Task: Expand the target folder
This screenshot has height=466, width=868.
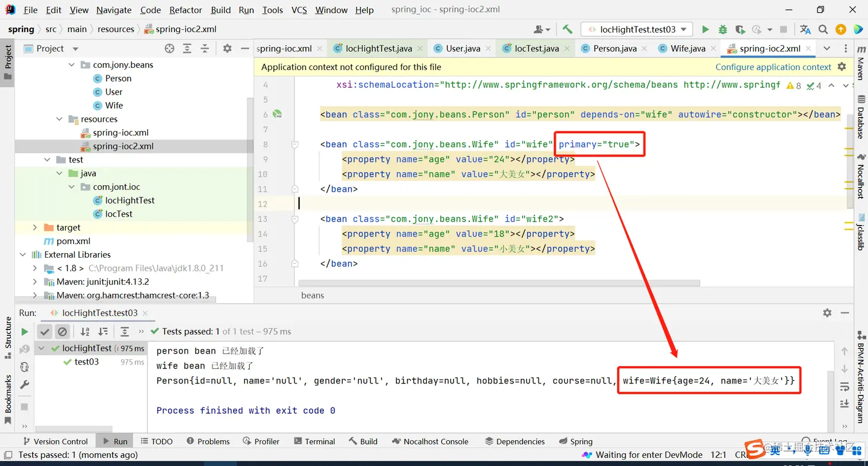Action: click(35, 228)
